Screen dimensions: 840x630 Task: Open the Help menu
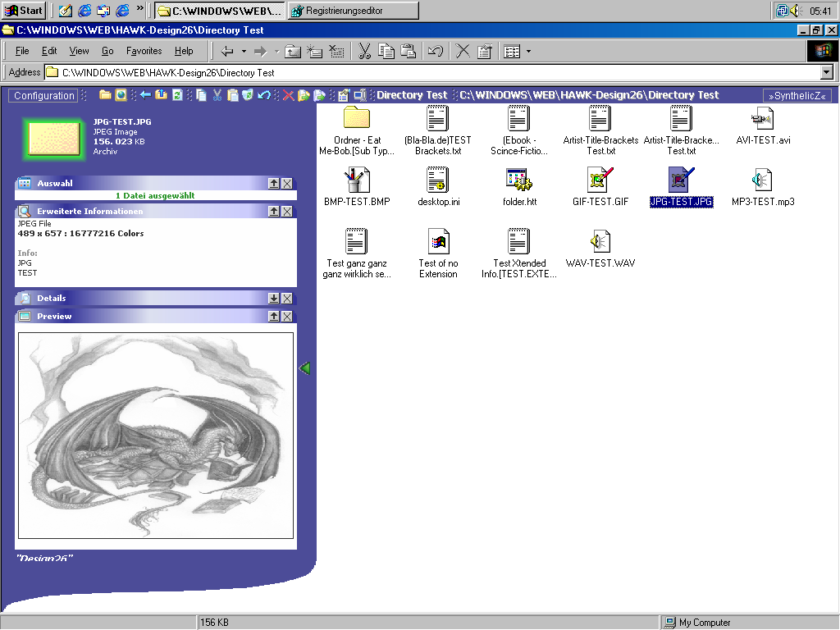[184, 52]
